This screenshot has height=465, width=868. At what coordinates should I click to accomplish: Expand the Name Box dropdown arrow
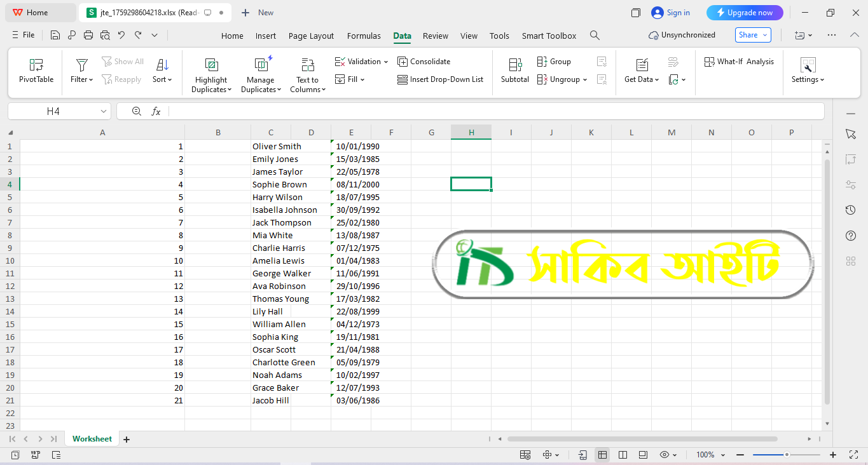[x=104, y=111]
